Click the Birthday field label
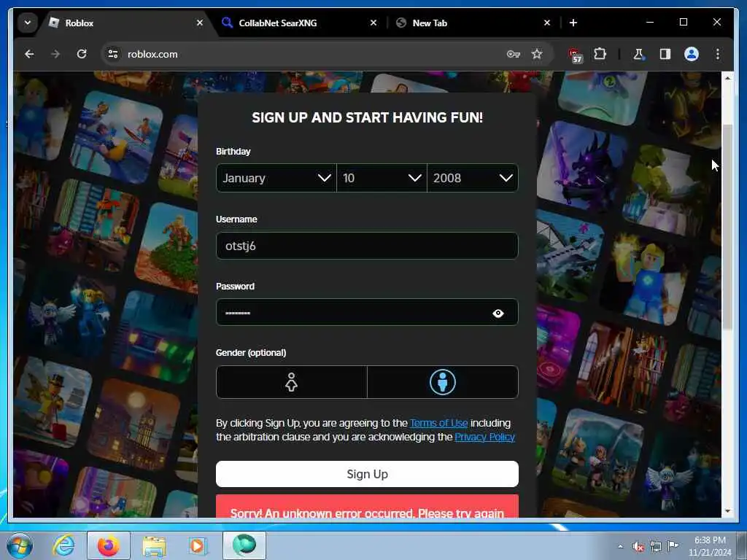Viewport: 747px width, 560px height. click(233, 152)
